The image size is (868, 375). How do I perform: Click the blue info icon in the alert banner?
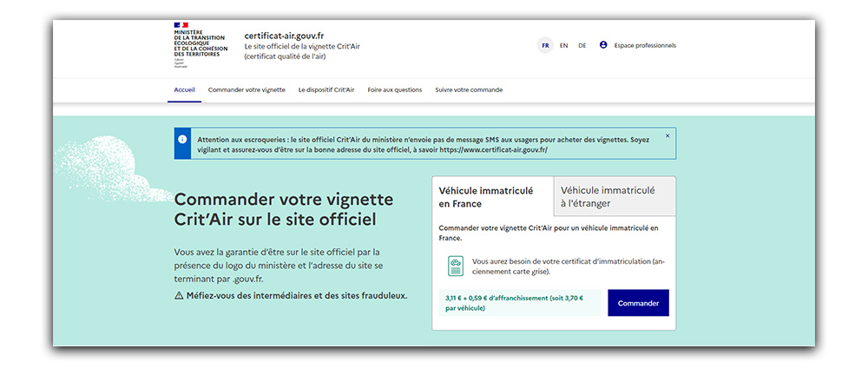[x=182, y=140]
